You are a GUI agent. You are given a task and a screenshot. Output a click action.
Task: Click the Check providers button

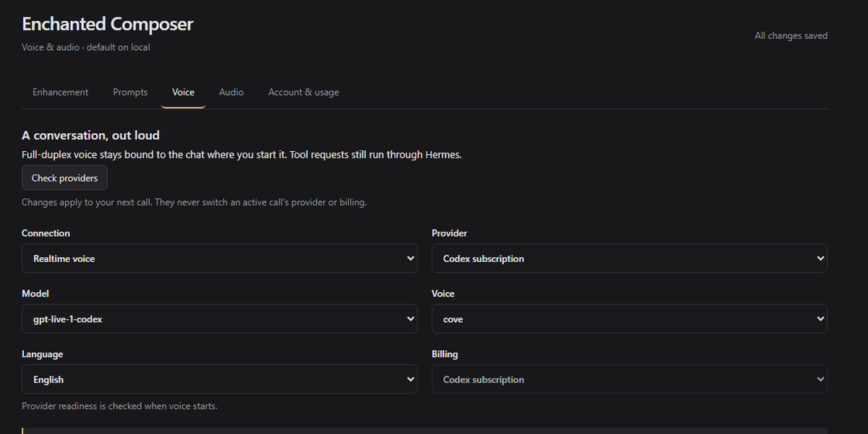(64, 178)
